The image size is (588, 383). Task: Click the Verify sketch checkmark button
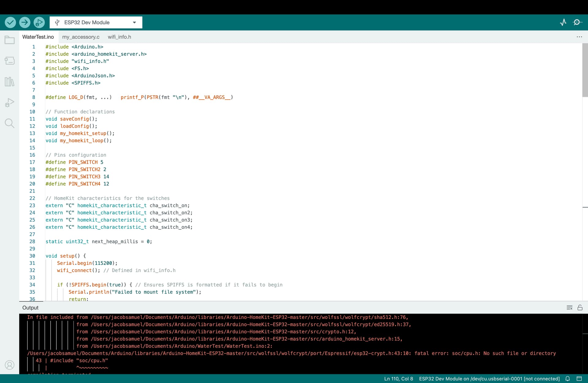pyautogui.click(x=10, y=22)
